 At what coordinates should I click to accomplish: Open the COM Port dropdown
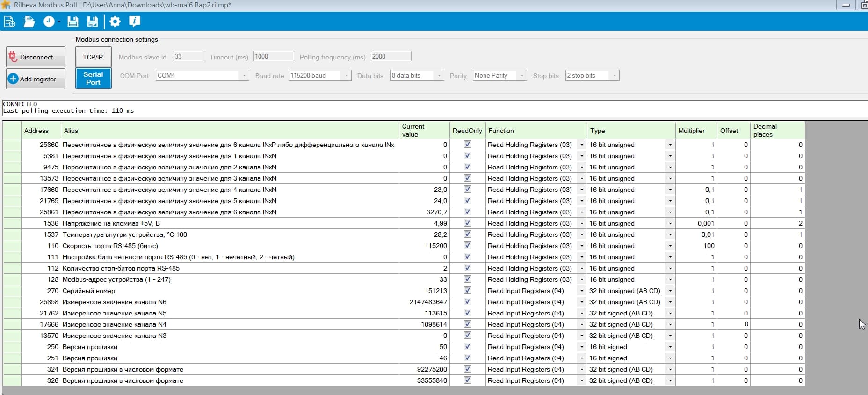coord(202,75)
